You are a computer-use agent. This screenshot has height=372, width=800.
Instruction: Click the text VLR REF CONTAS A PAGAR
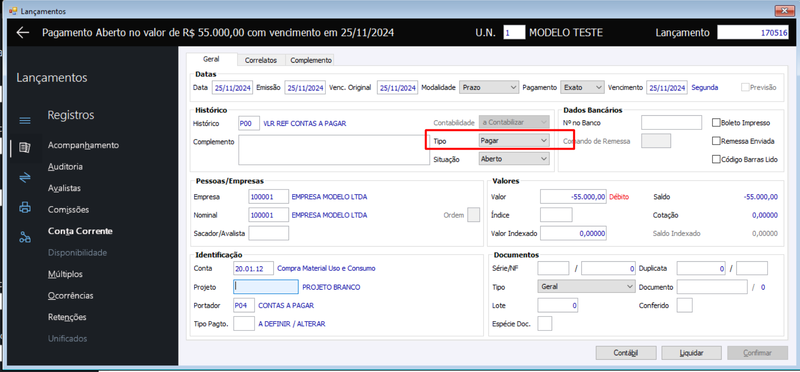(x=304, y=122)
